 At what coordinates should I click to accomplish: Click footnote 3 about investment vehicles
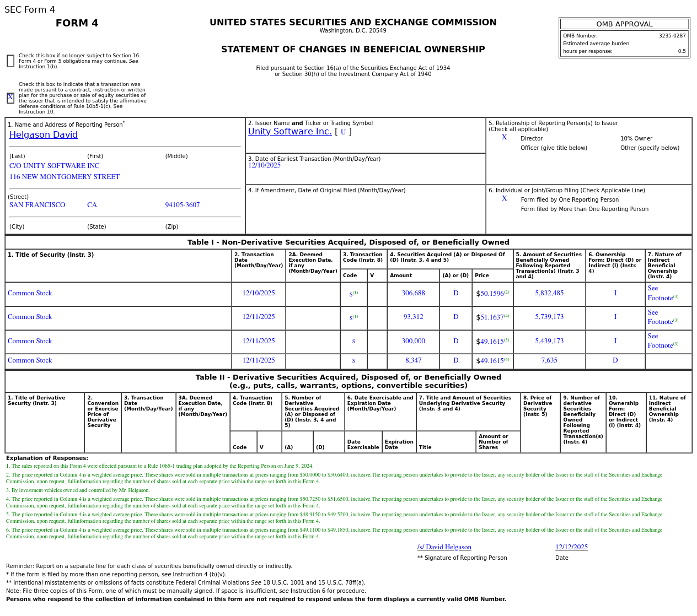[78, 490]
